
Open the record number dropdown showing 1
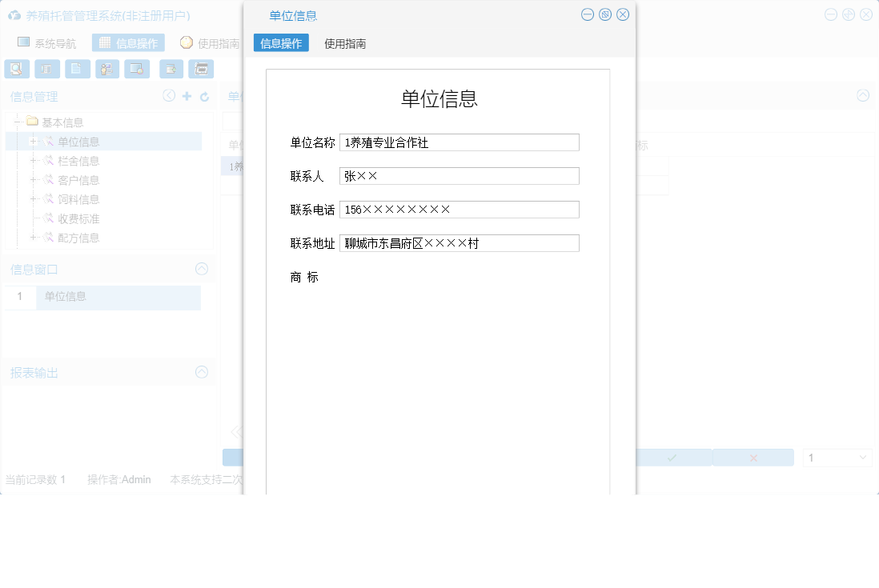pyautogui.click(x=837, y=457)
